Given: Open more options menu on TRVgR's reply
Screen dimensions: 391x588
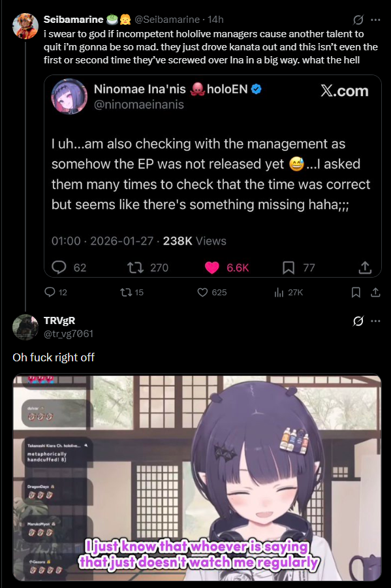Looking at the screenshot, I should (x=375, y=321).
